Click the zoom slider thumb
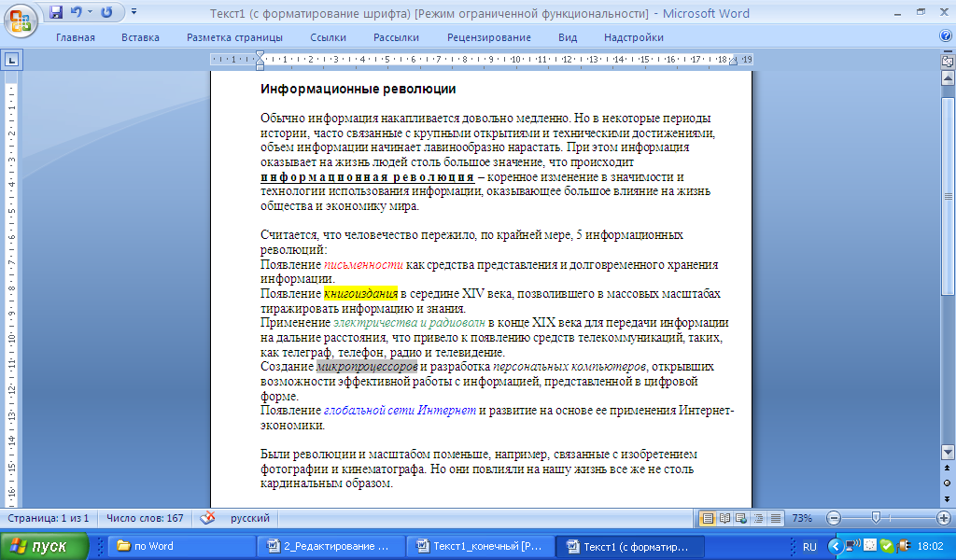The width and height of the screenshot is (956, 560). pyautogui.click(x=876, y=517)
